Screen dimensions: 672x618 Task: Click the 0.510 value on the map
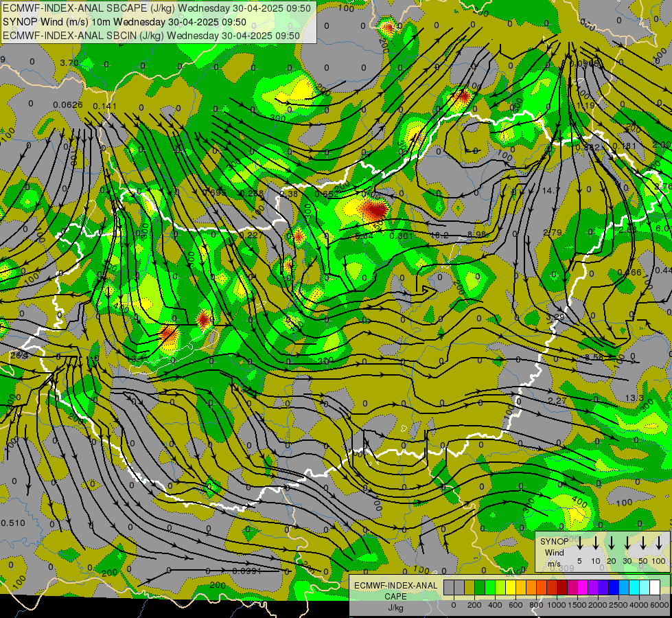point(13,523)
